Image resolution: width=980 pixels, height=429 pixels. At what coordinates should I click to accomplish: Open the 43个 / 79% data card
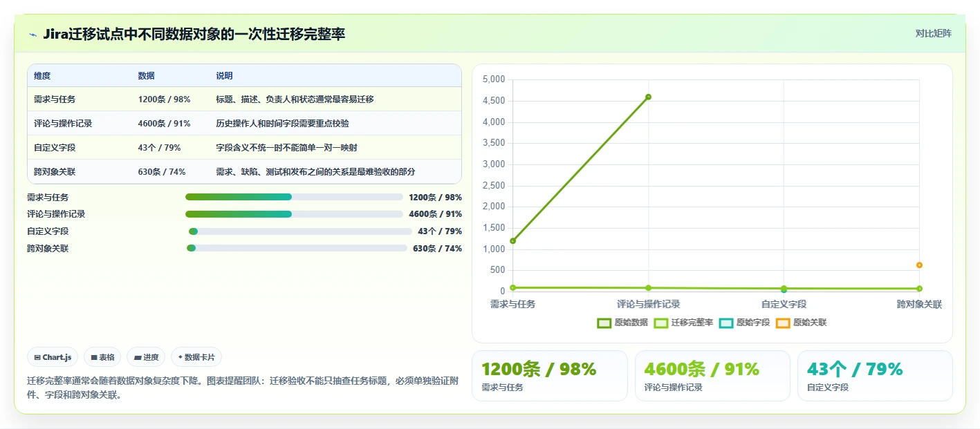click(875, 376)
